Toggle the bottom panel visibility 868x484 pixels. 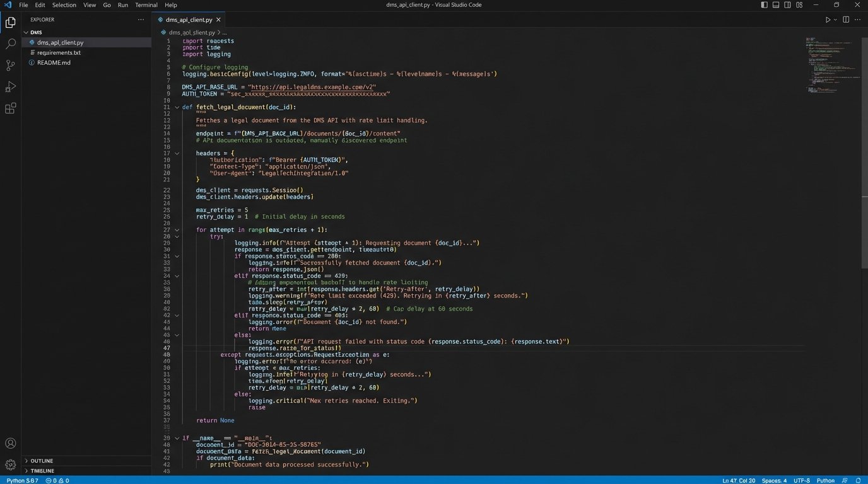point(776,5)
